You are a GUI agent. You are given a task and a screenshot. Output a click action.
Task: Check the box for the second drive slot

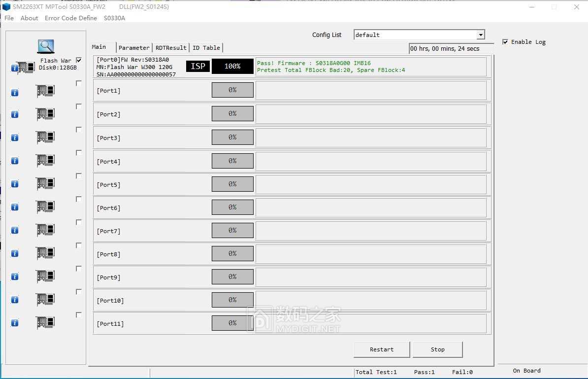click(79, 83)
